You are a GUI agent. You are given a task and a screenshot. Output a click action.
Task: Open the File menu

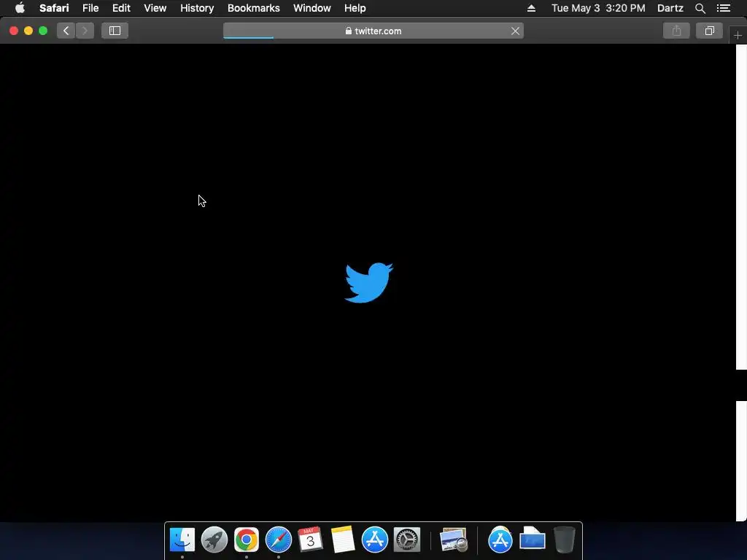click(x=90, y=8)
